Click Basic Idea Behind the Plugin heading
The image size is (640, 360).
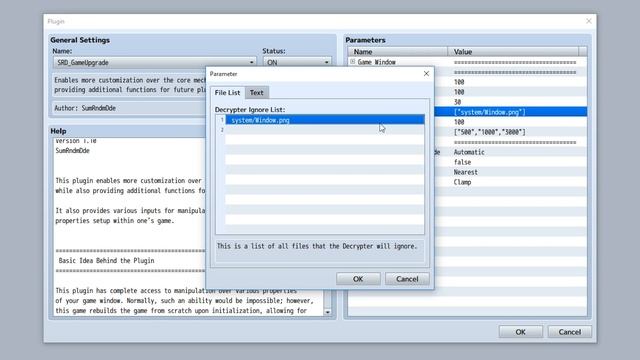coord(106,260)
